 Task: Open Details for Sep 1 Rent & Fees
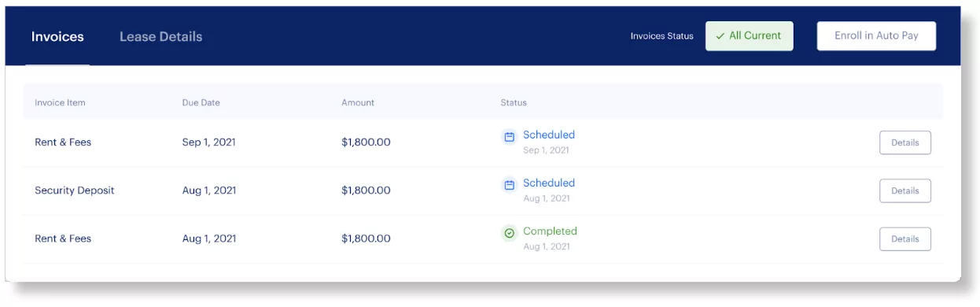[x=904, y=142]
